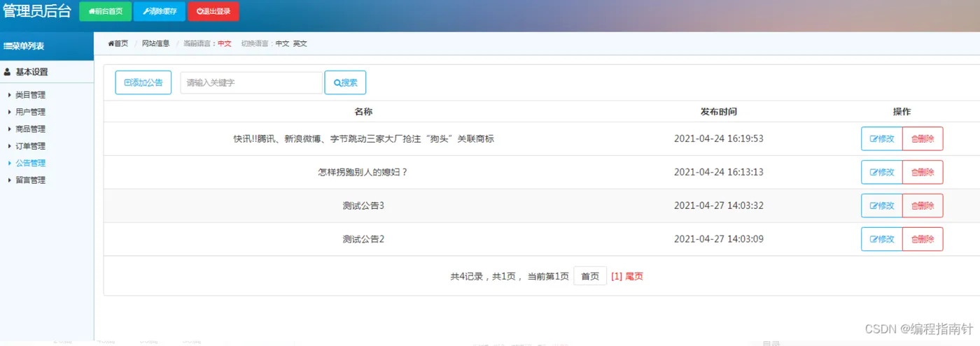Click the 快讯!!腾讯、新浪微博 announcement title
This screenshot has height=346, width=980.
click(x=363, y=138)
